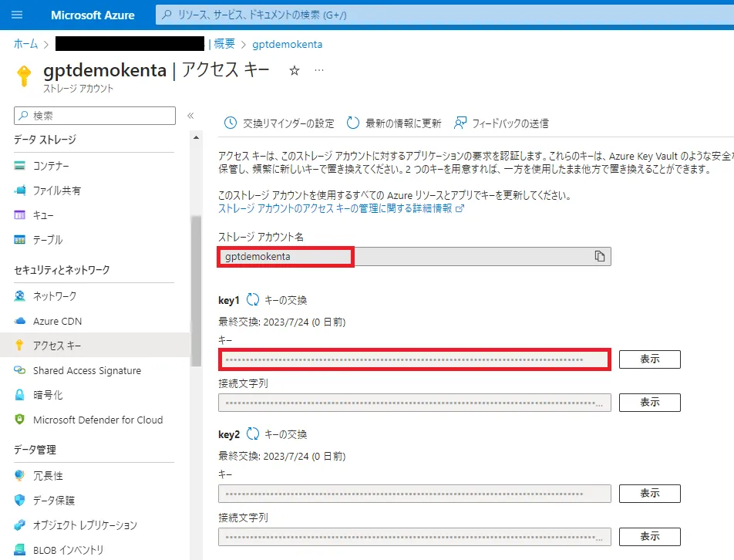Show the key1 connection string
Viewport: 734px width, 560px height.
[x=650, y=402]
